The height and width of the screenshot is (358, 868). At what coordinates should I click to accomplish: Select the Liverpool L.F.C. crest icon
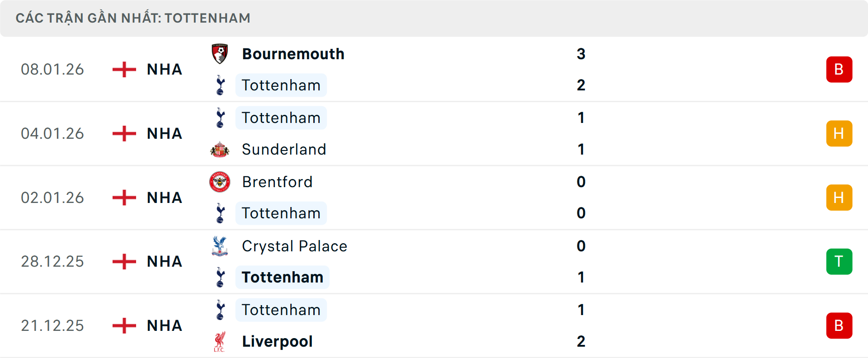(x=220, y=341)
